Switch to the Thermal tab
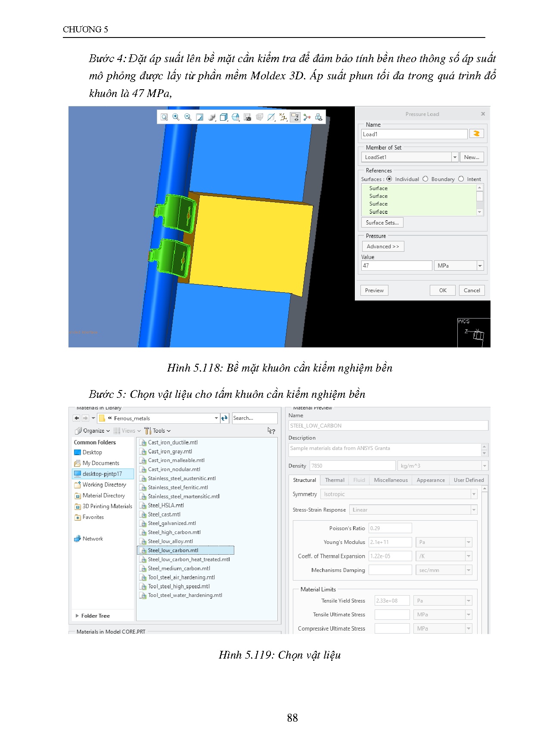Image resolution: width=534 pixels, height=756 pixels. (x=335, y=480)
